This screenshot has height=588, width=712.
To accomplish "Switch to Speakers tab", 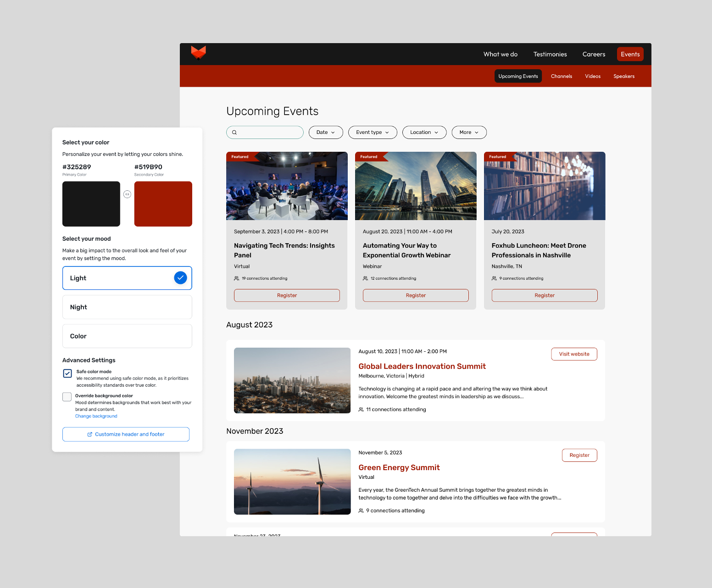I will pyautogui.click(x=624, y=76).
